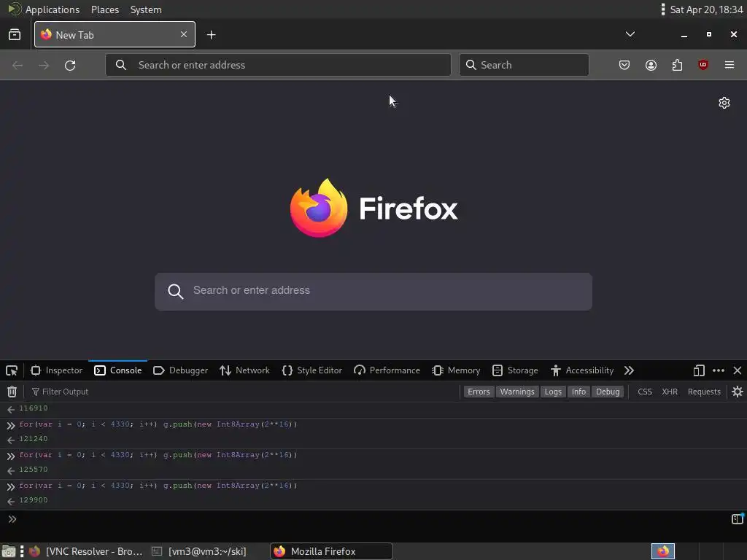Click the back navigation arrow
747x560 pixels.
[x=18, y=65]
